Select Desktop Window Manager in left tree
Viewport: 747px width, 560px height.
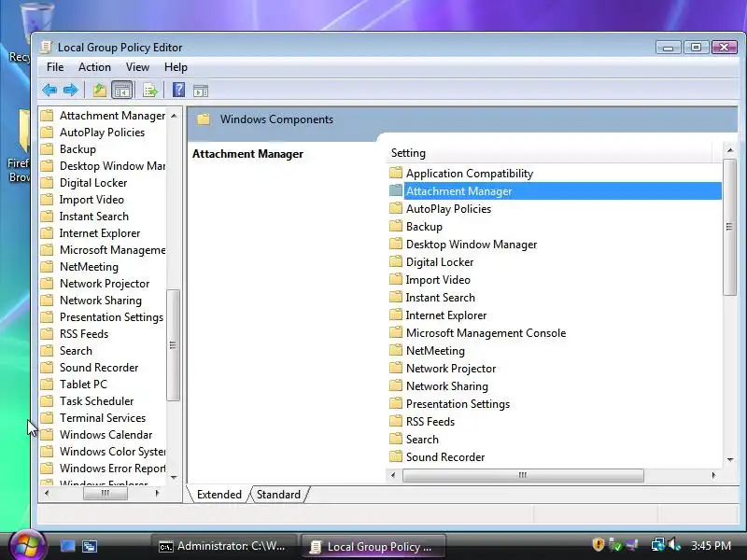click(x=112, y=166)
